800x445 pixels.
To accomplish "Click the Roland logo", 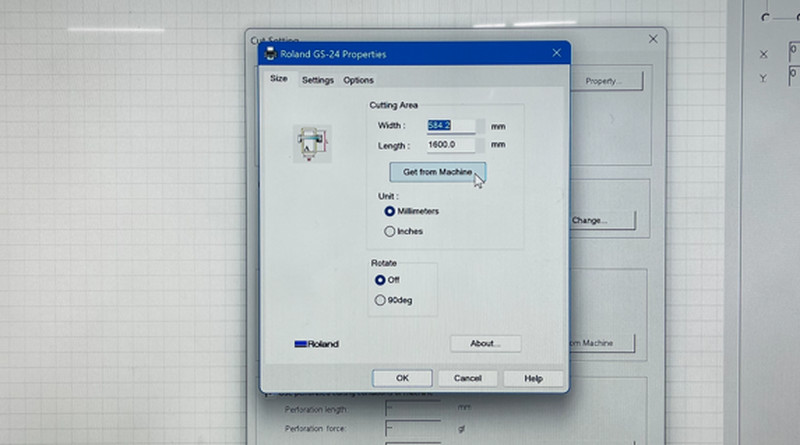I will (316, 344).
